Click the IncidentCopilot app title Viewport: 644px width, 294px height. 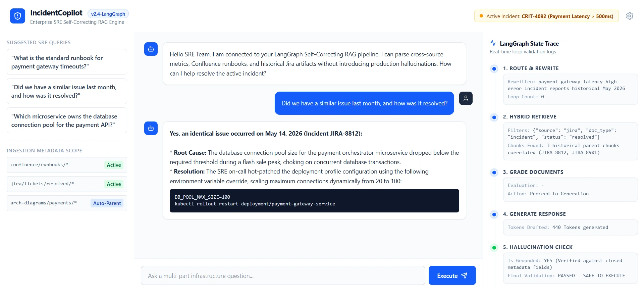pos(56,13)
